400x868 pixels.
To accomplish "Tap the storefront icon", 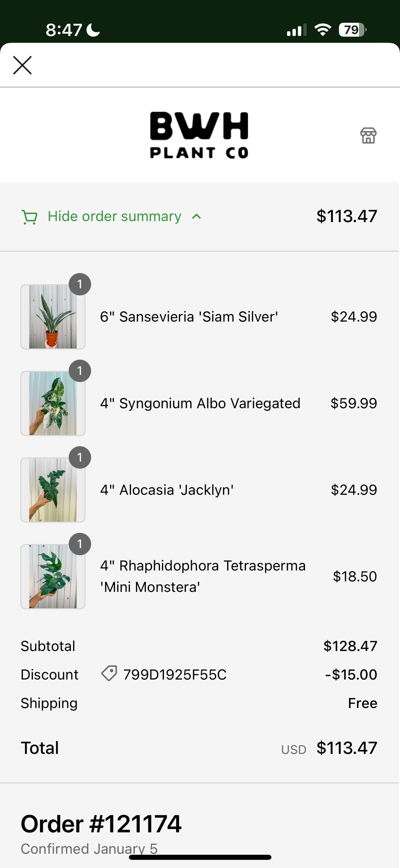I will [x=368, y=135].
